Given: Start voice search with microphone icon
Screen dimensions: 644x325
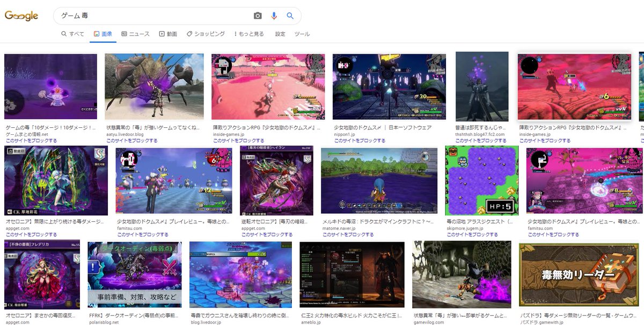Looking at the screenshot, I should point(274,16).
